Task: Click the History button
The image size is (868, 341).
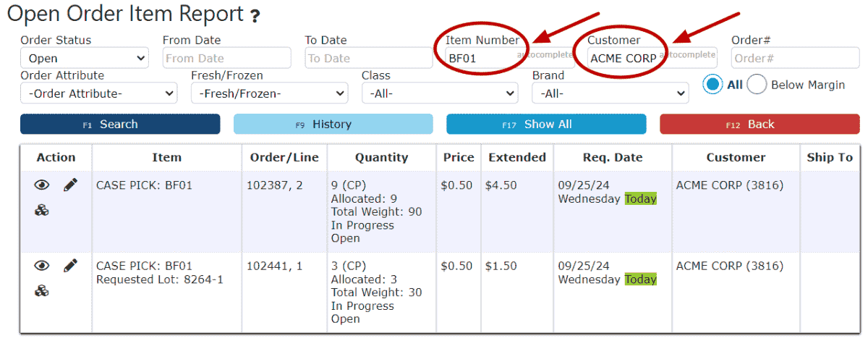Action: coord(333,125)
